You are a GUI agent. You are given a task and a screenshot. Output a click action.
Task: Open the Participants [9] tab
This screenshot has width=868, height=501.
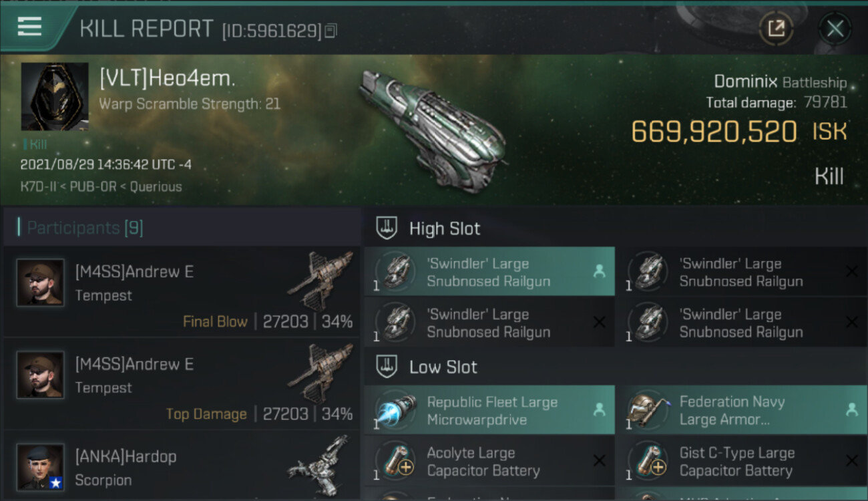85,228
